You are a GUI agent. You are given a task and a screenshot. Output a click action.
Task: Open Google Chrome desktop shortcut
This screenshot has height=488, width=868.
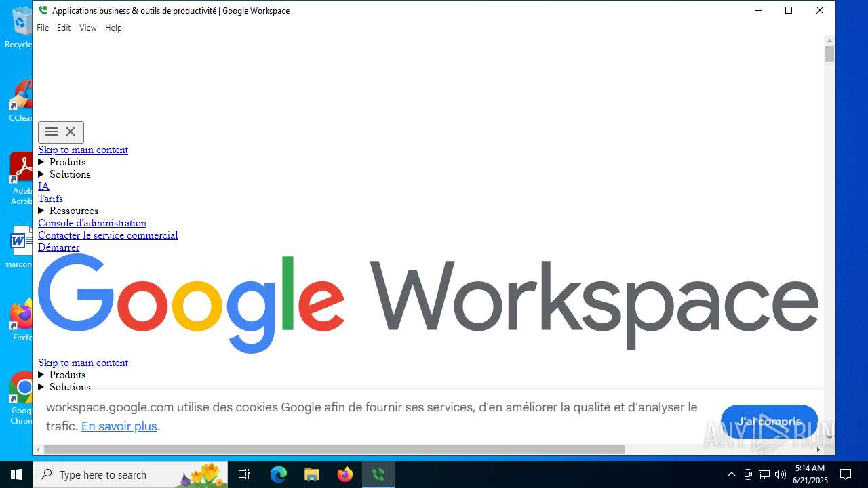tap(21, 398)
